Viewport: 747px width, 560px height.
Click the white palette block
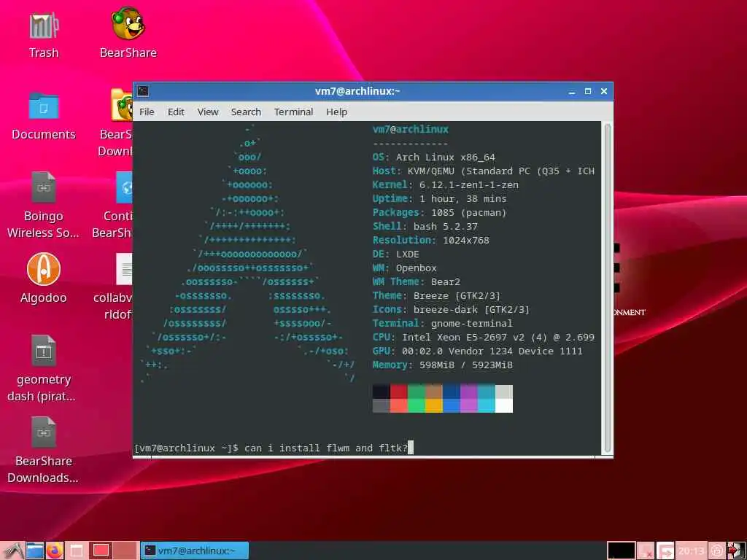click(x=504, y=405)
